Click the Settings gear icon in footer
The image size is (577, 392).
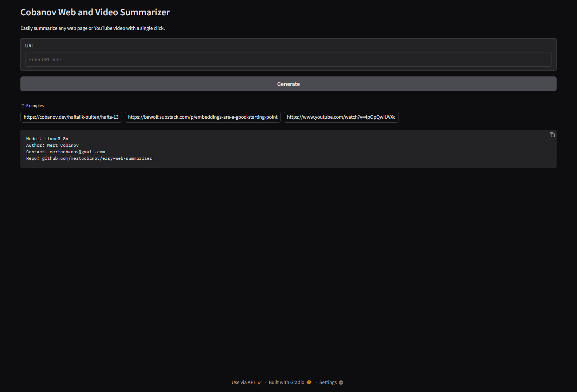341,383
